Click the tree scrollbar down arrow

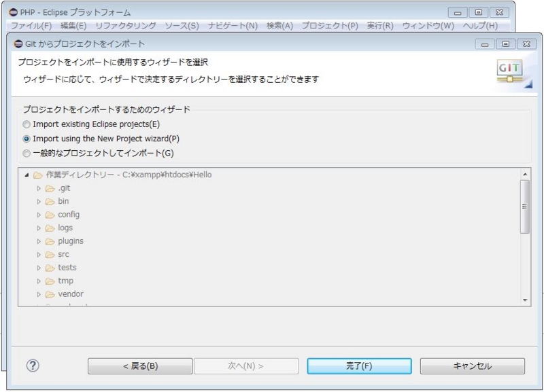[525, 300]
